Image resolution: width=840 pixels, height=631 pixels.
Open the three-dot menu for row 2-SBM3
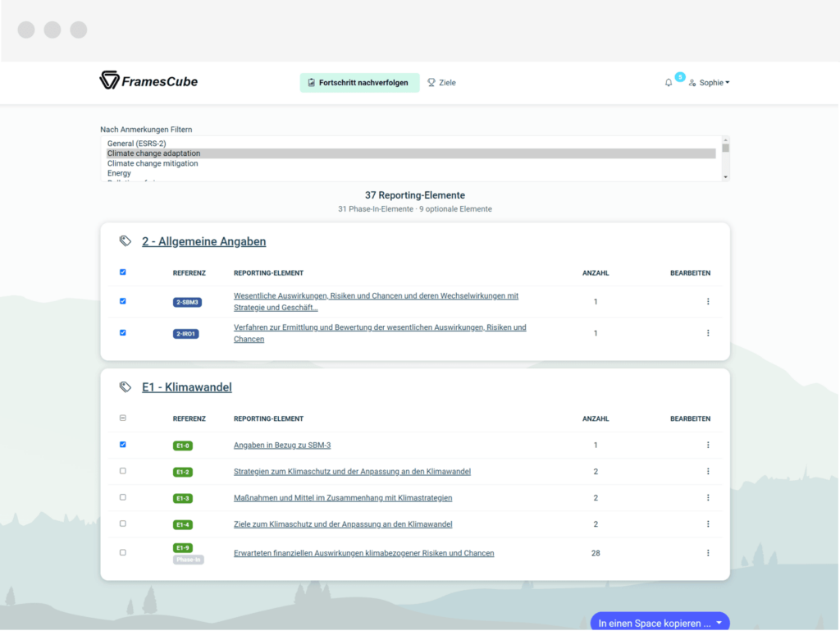click(708, 302)
